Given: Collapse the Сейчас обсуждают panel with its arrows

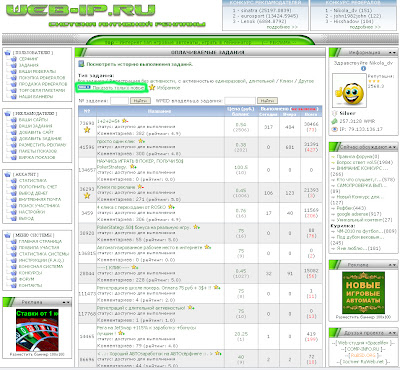Looking at the screenshot, I should (x=392, y=147).
